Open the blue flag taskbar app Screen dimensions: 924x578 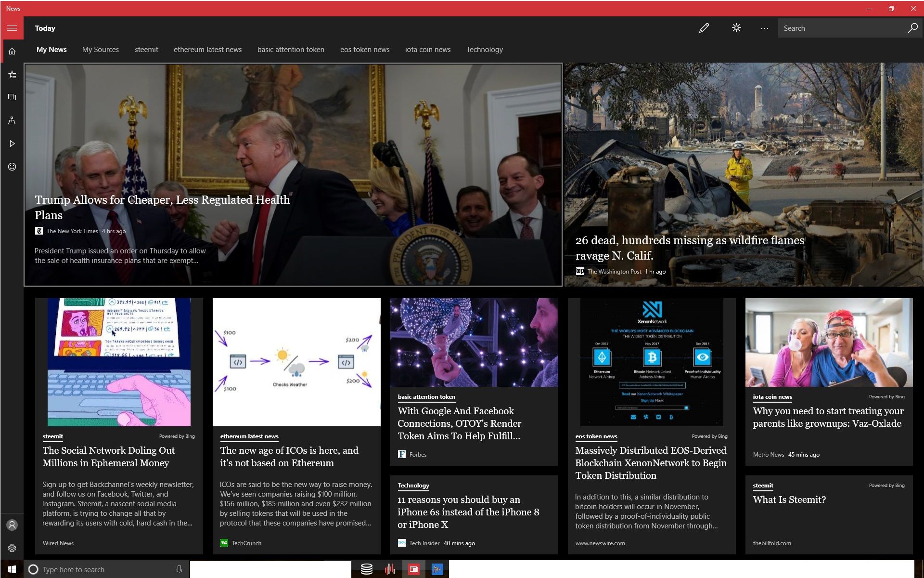437,569
